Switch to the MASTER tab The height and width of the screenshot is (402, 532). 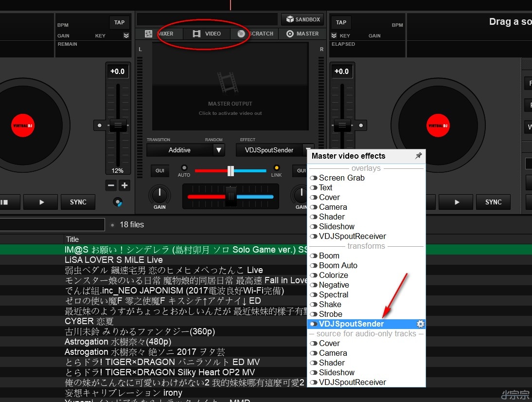(x=302, y=34)
